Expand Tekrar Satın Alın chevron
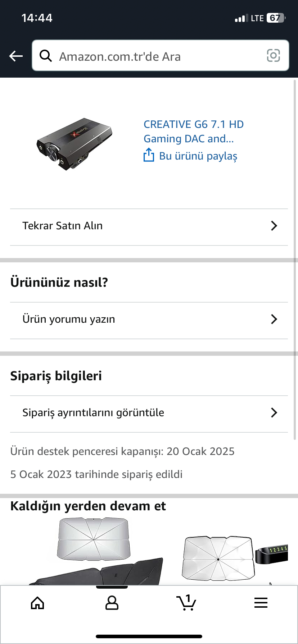298x644 pixels. [274, 226]
